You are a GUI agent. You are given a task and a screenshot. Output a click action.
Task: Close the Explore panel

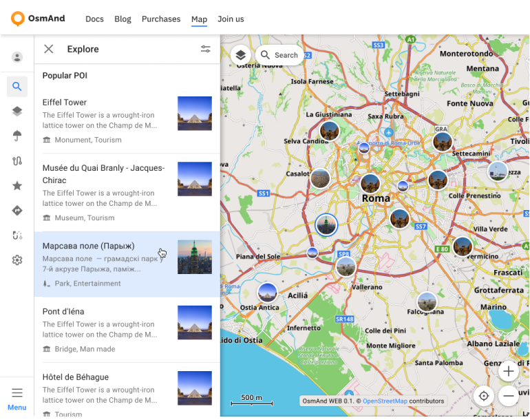tap(48, 49)
